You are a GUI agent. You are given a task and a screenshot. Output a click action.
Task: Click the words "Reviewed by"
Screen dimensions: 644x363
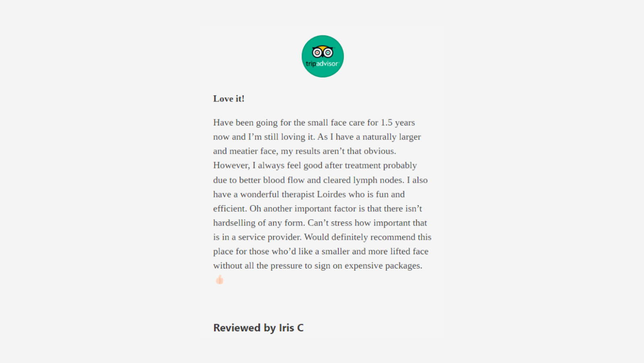(x=244, y=328)
